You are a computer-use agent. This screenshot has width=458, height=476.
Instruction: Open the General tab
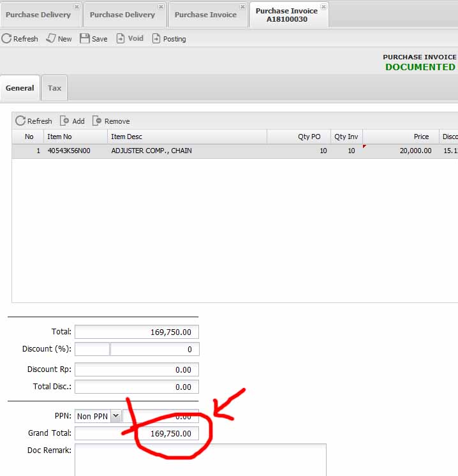20,88
